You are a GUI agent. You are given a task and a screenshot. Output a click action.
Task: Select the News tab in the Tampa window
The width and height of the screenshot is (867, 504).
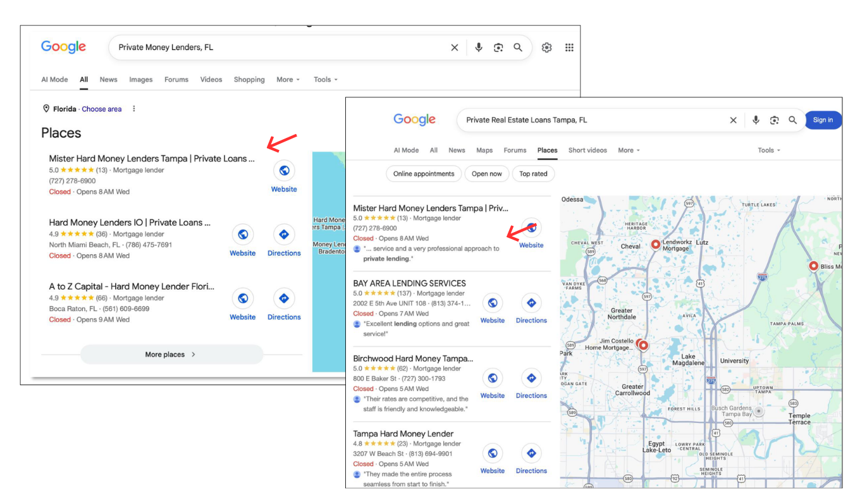[x=457, y=151]
